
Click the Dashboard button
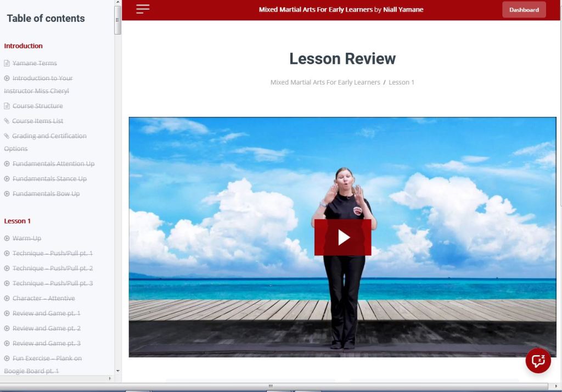tap(524, 10)
